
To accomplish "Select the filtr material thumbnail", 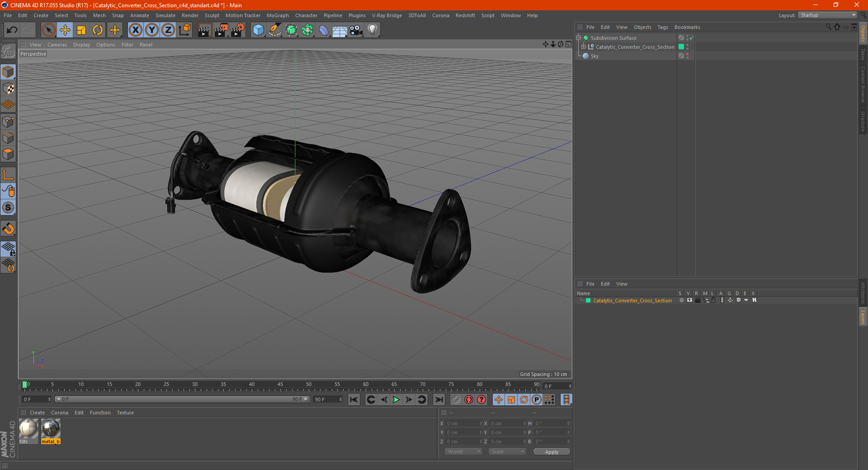I will point(28,431).
